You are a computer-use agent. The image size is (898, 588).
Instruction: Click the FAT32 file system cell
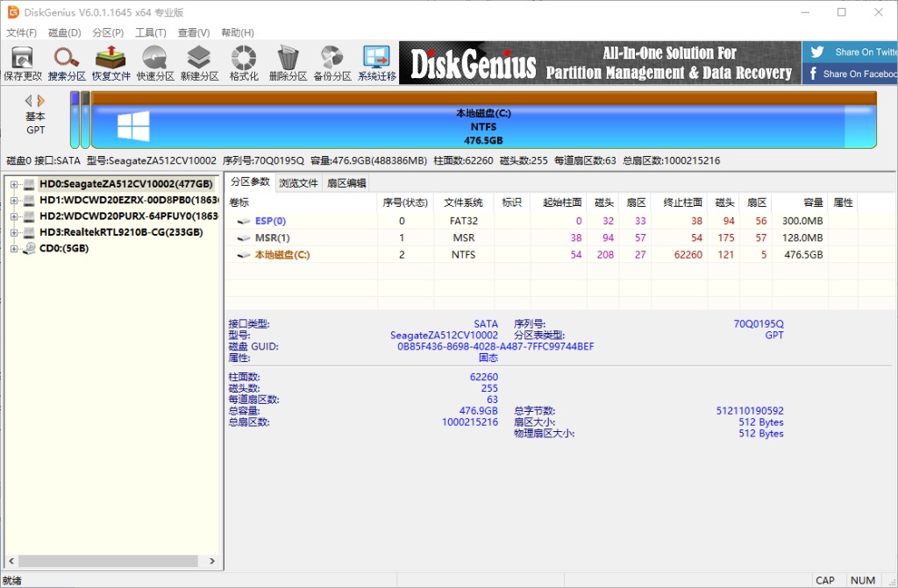[464, 221]
